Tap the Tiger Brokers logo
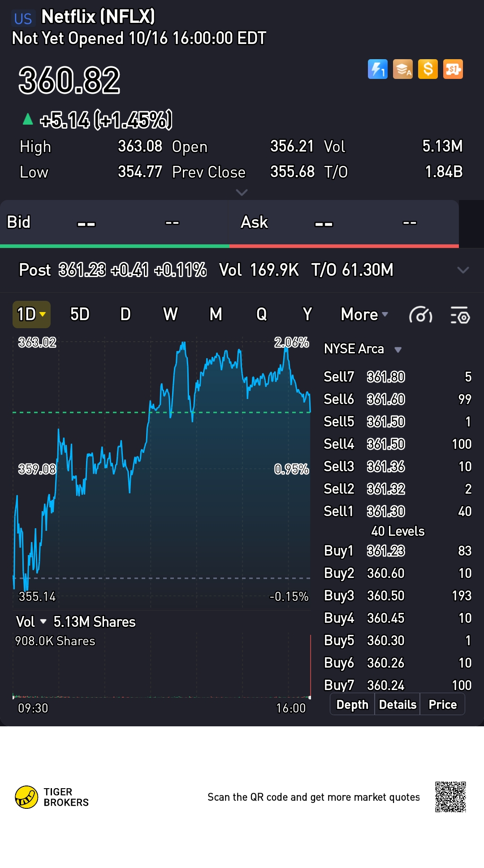Image resolution: width=484 pixels, height=868 pixels. coord(27,797)
